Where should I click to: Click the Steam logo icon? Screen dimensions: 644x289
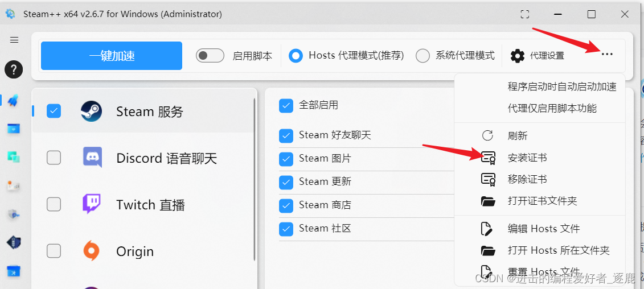pos(91,112)
